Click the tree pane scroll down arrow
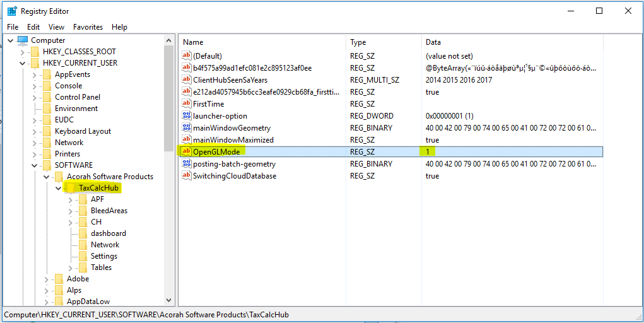The width and height of the screenshot is (644, 323). (168, 301)
